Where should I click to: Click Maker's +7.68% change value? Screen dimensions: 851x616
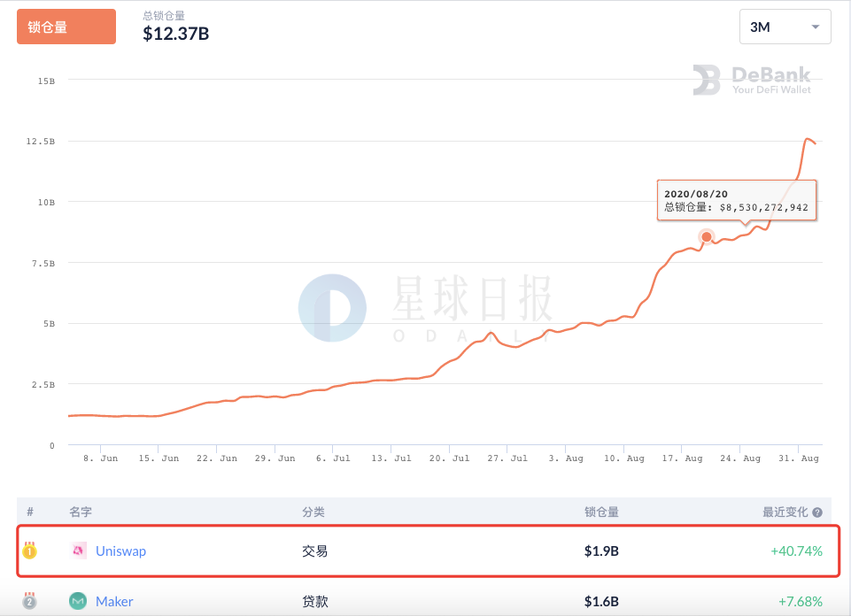[x=800, y=601]
